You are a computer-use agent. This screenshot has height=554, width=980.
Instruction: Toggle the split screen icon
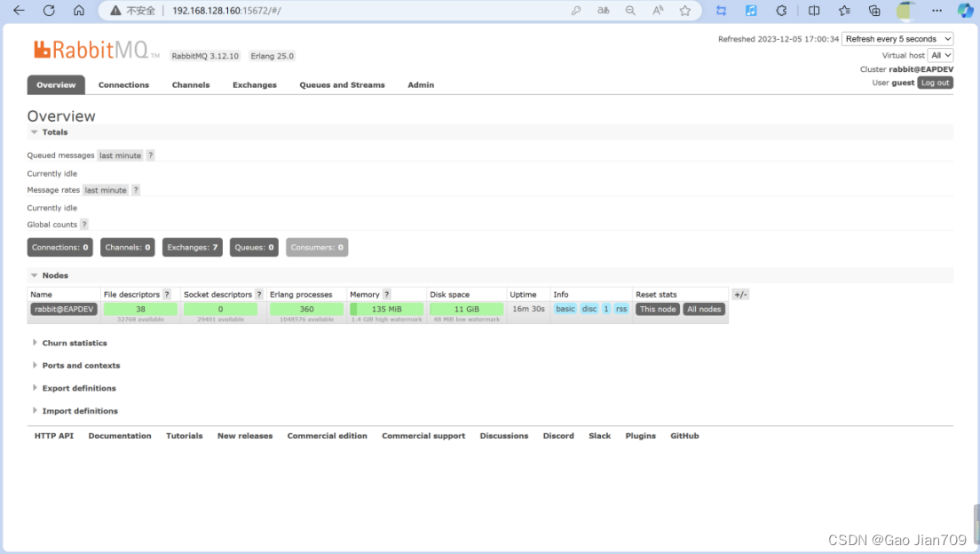[814, 11]
